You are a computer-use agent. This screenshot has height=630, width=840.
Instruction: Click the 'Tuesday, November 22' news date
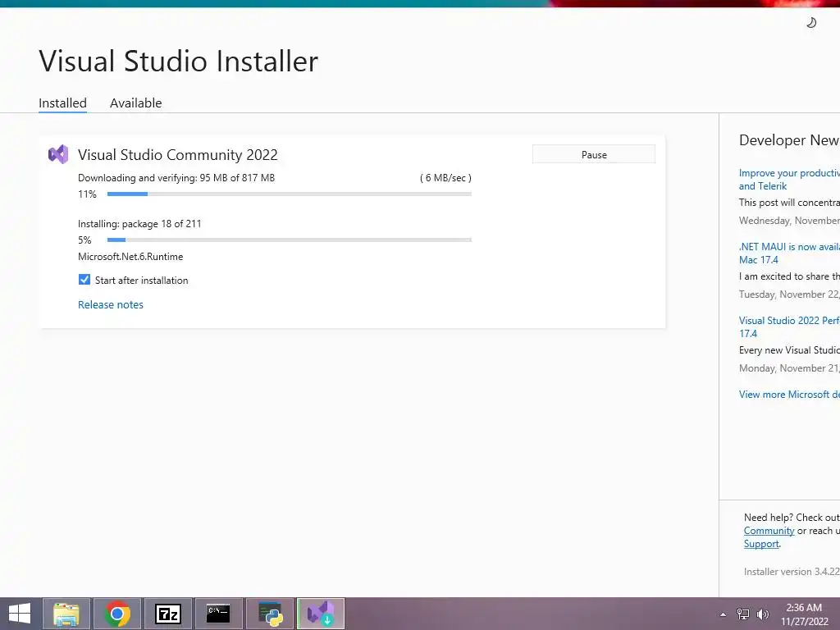789,294
